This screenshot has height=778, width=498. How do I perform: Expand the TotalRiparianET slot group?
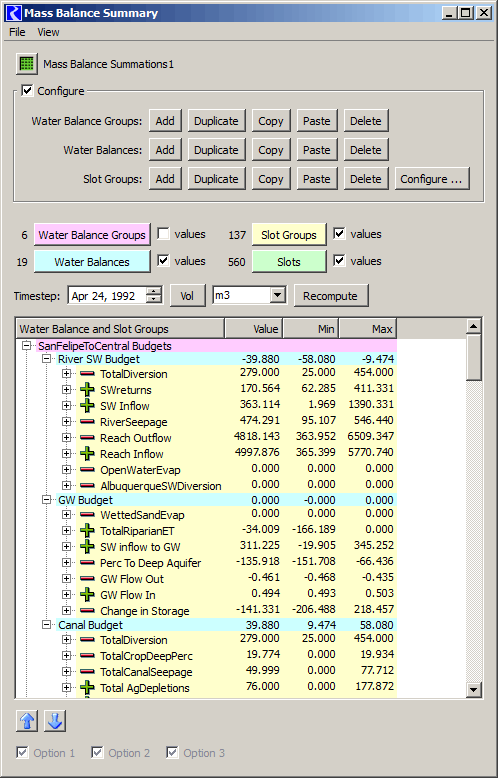pyautogui.click(x=66, y=530)
